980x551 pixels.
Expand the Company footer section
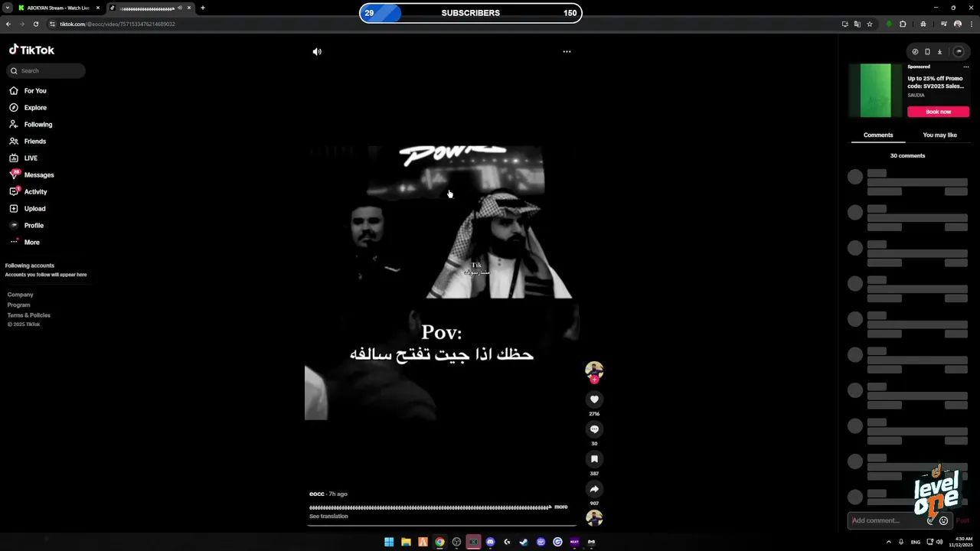coord(21,295)
